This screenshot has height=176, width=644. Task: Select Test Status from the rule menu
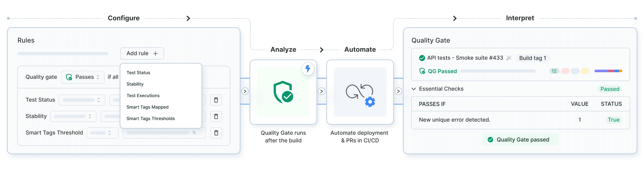tap(138, 73)
